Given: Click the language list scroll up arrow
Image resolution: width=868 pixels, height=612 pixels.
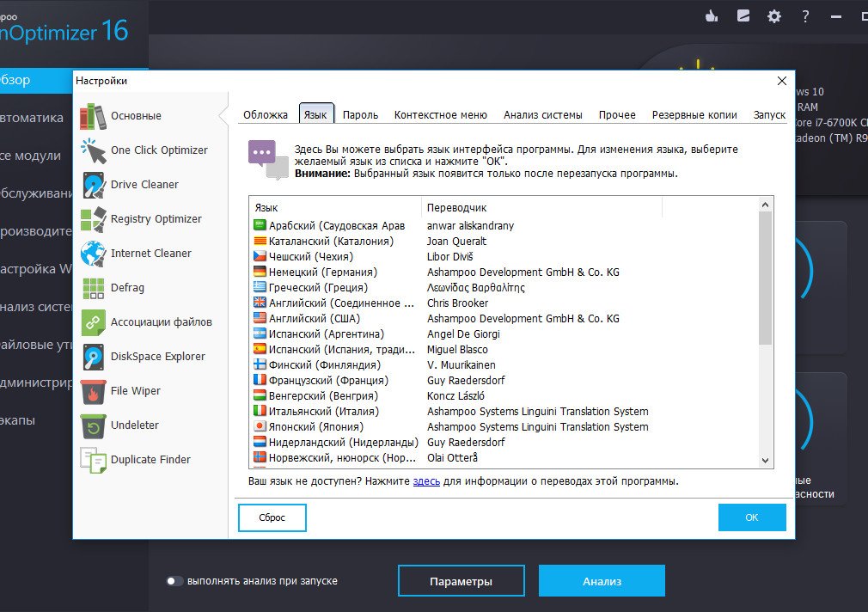Looking at the screenshot, I should (x=765, y=205).
